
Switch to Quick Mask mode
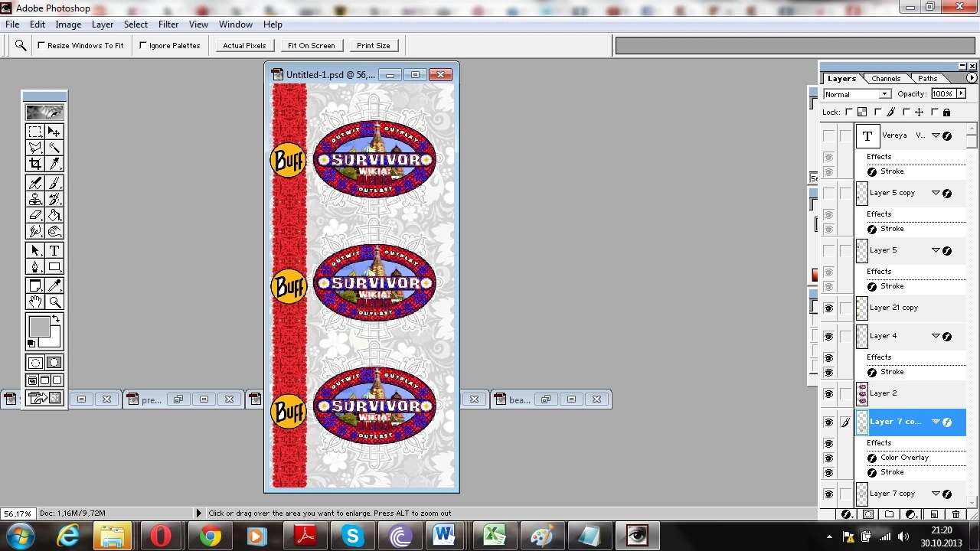[x=54, y=363]
